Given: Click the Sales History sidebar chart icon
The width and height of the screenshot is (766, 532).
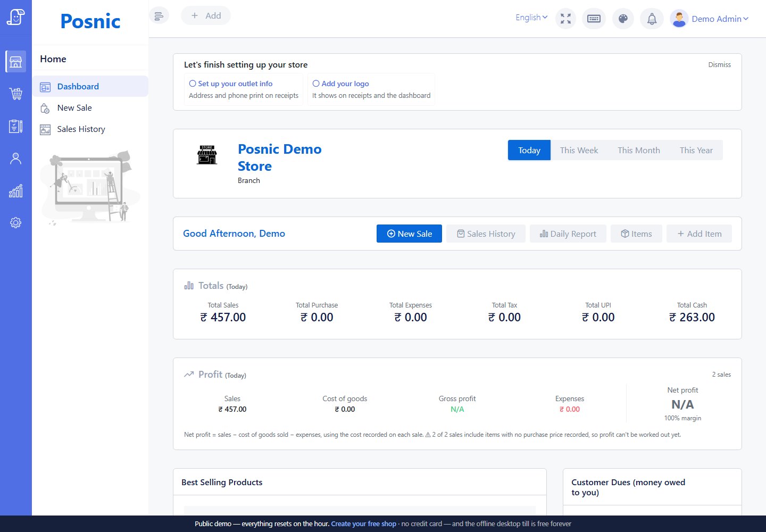Looking at the screenshot, I should click(x=45, y=129).
